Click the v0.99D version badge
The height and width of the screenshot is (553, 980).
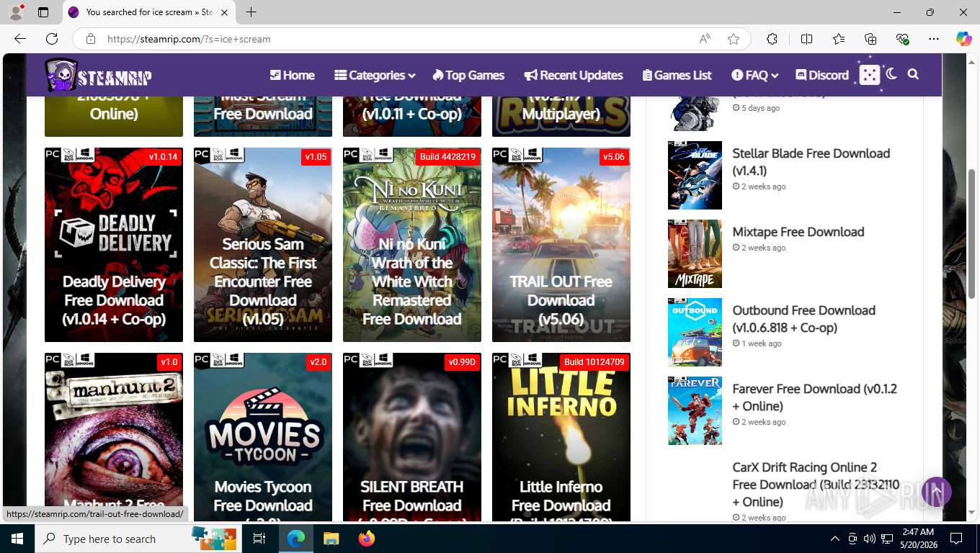462,362
